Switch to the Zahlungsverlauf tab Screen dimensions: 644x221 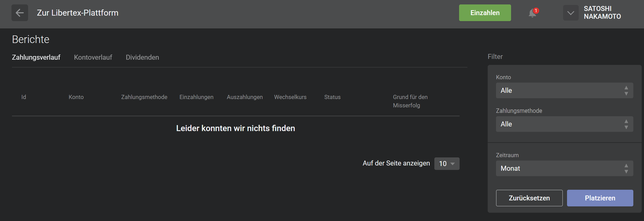(x=36, y=57)
